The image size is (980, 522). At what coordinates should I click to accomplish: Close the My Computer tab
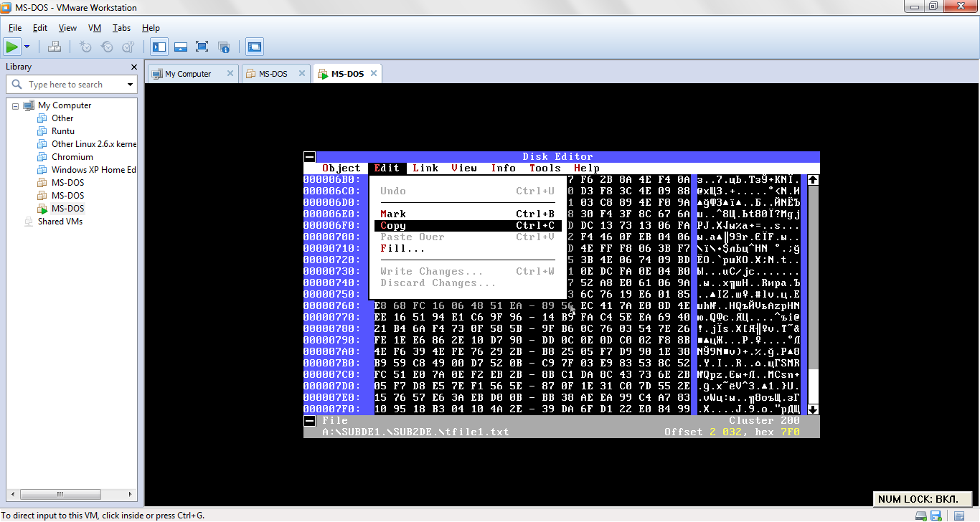tap(230, 73)
